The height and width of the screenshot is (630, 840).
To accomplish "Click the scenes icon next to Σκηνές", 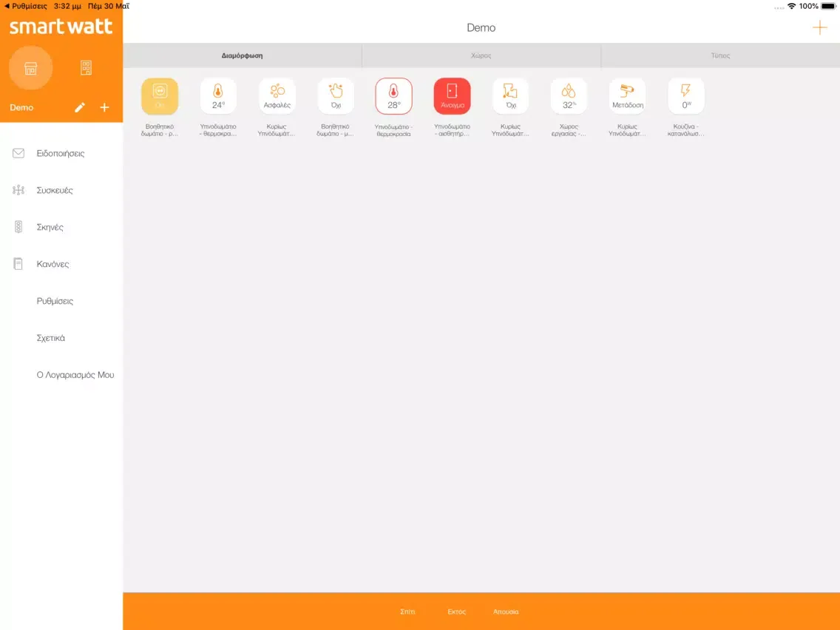I will 18,227.
